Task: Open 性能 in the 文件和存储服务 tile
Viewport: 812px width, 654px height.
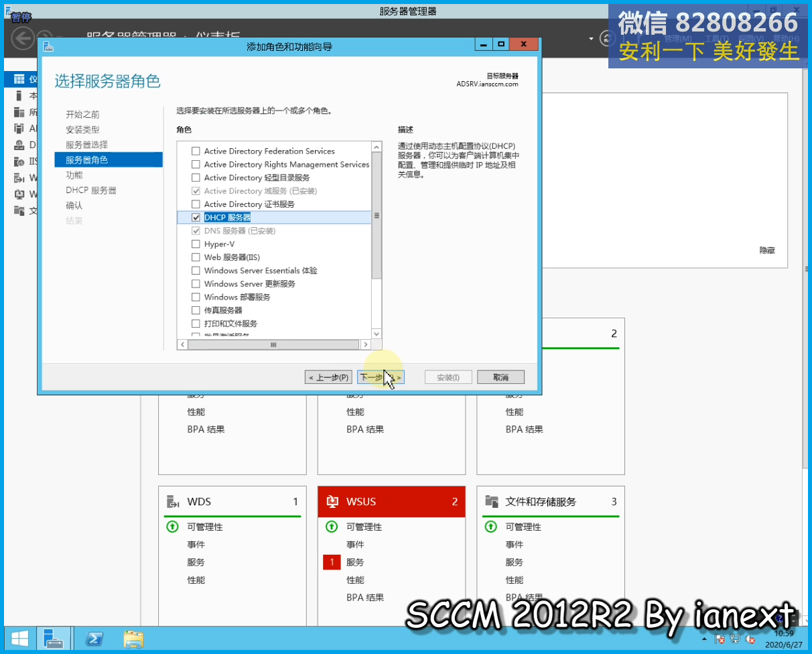Action: coord(514,580)
